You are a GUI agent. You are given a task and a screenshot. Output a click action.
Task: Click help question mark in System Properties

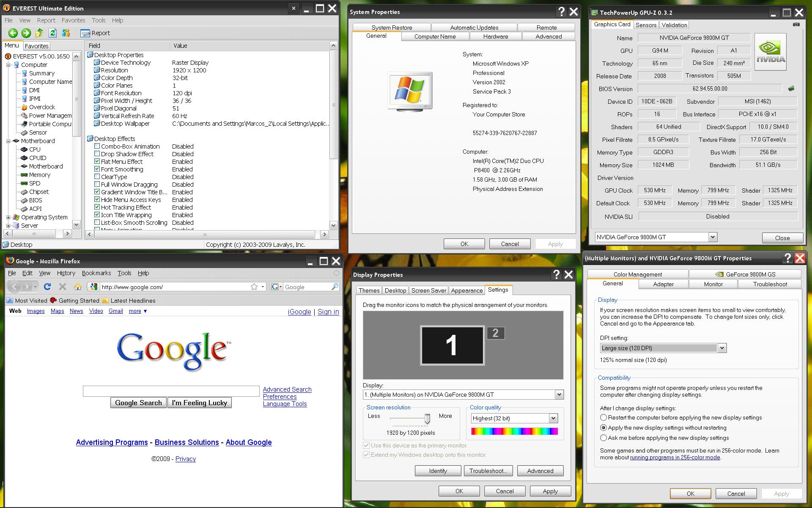click(561, 12)
